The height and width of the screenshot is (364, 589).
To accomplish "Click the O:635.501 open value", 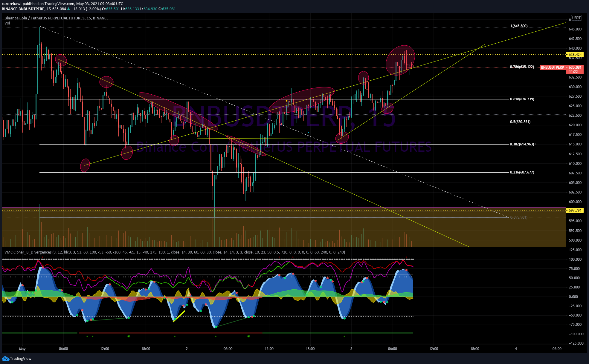I will pos(111,9).
